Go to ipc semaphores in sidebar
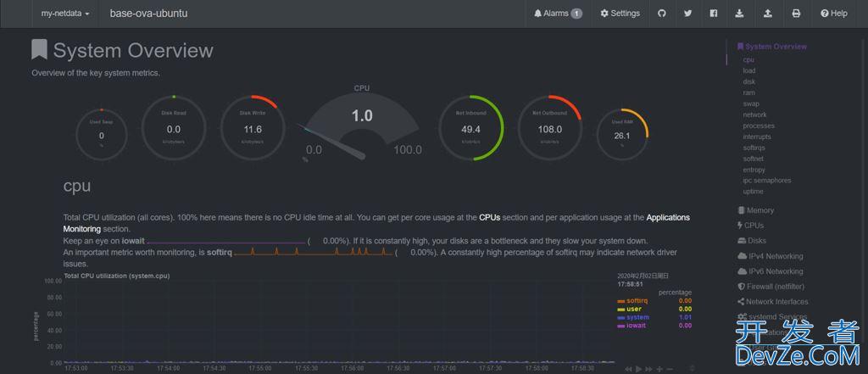868x374 pixels. 766,181
